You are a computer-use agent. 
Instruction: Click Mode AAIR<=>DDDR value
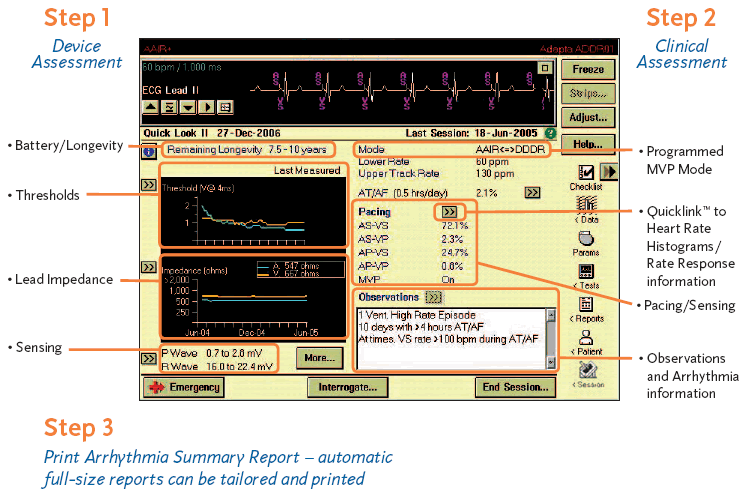pyautogui.click(x=510, y=149)
